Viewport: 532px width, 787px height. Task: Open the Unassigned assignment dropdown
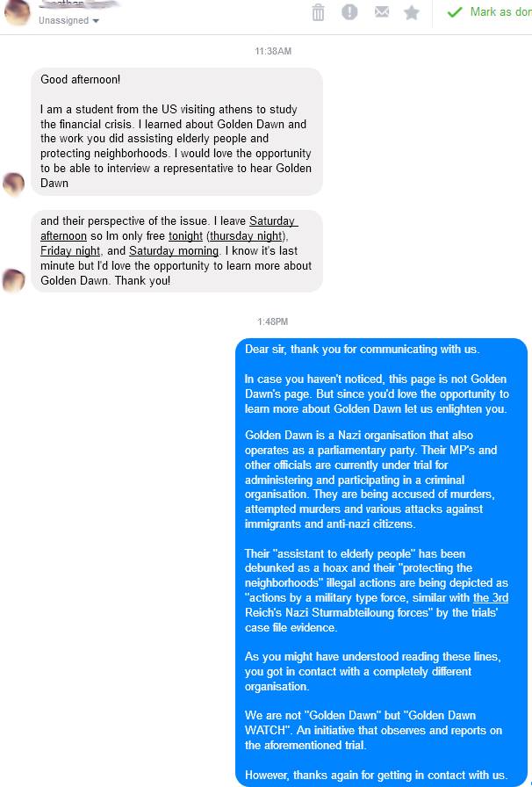tap(68, 20)
